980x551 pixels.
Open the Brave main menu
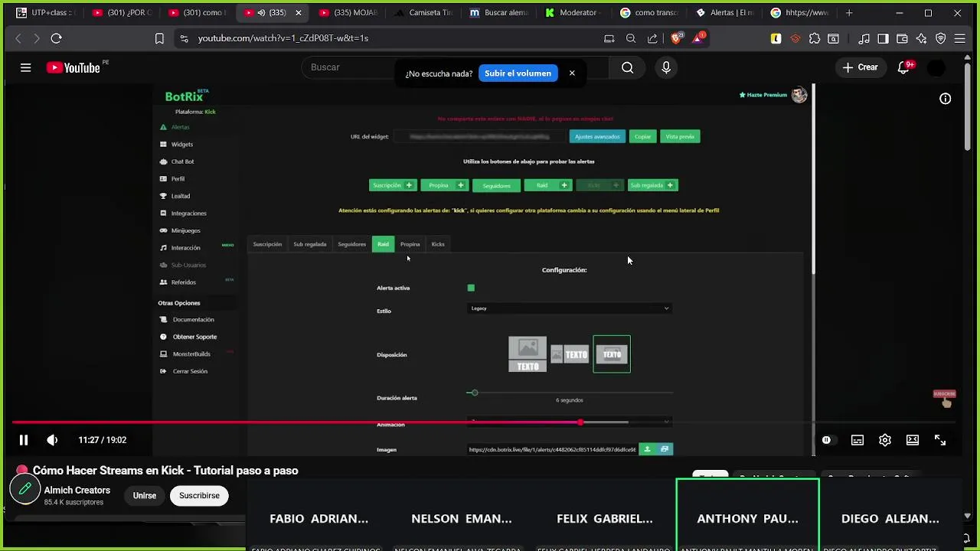coord(959,38)
